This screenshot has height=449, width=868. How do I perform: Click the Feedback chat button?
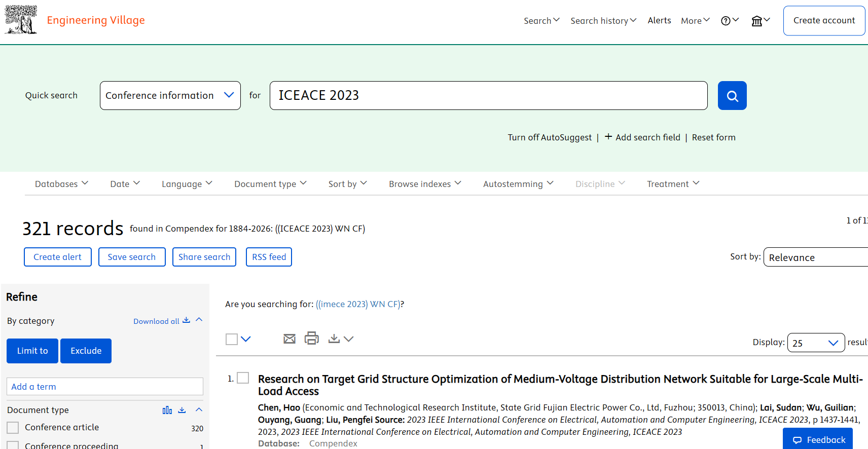(x=818, y=439)
